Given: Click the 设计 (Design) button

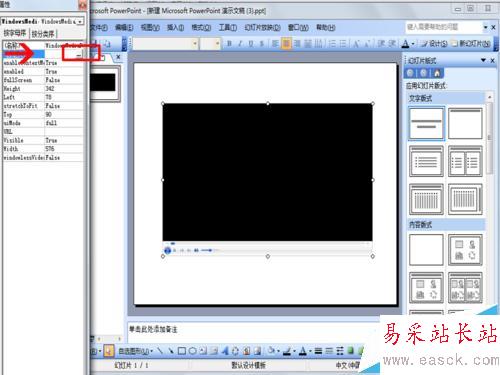Looking at the screenshot, I should pos(434,44).
